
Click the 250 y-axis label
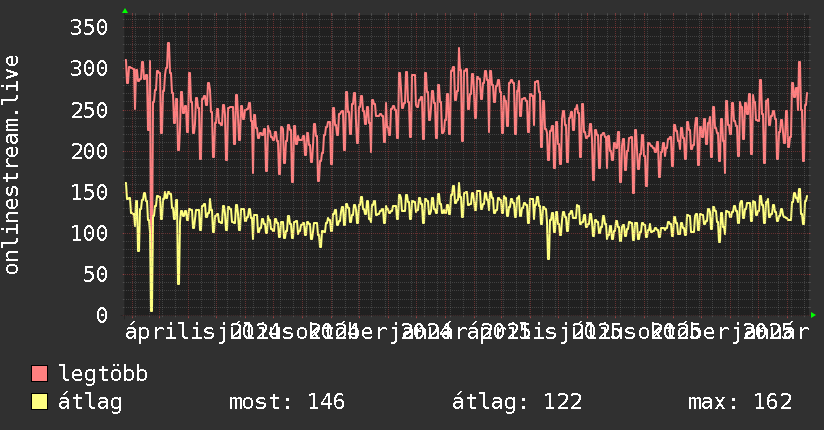pos(89,110)
